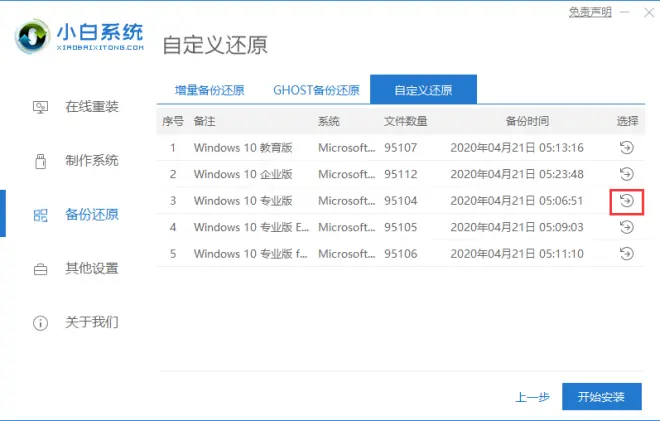Open the 免责声明 link
The height and width of the screenshot is (421, 660).
click(x=590, y=12)
